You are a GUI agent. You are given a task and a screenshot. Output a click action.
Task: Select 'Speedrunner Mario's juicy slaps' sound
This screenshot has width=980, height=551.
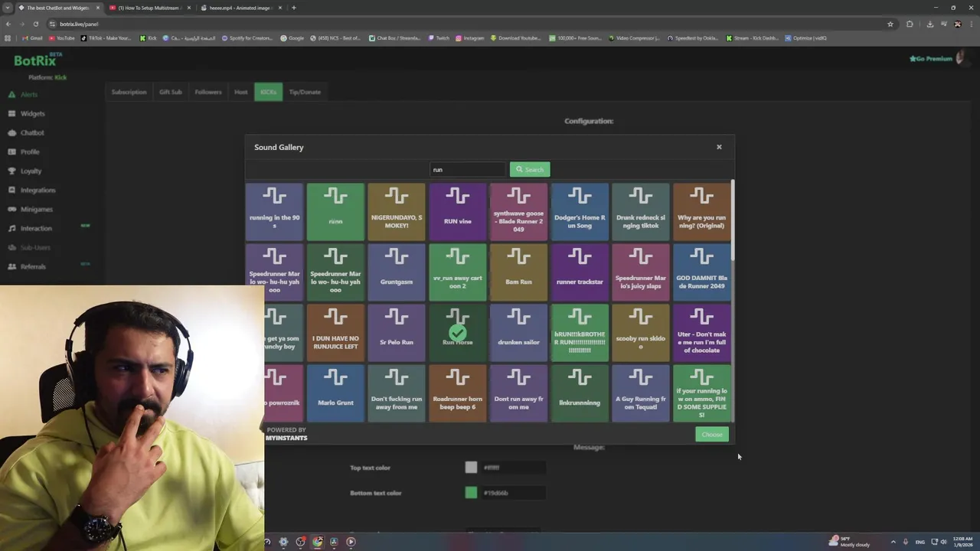click(x=641, y=272)
